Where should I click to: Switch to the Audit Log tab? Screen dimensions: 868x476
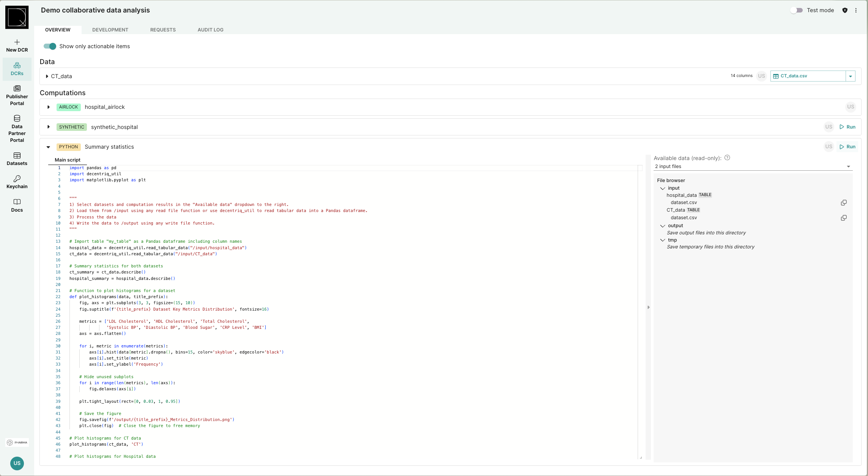point(210,30)
